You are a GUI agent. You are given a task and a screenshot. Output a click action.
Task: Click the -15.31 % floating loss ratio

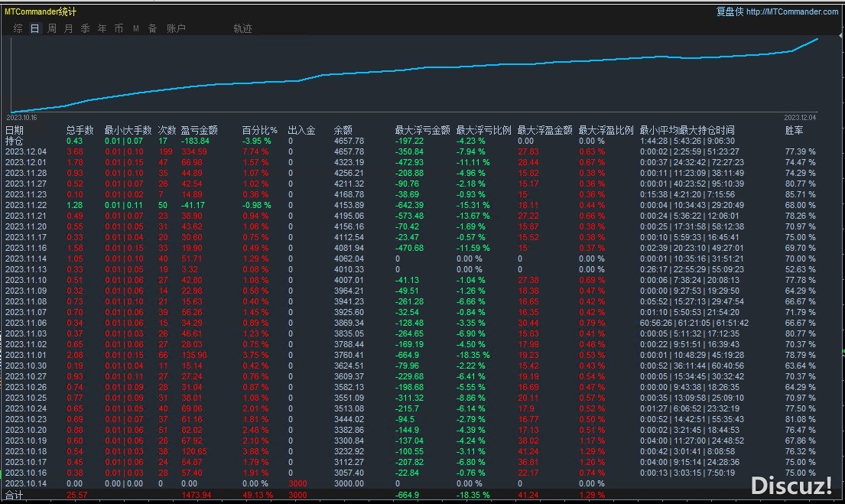pos(473,205)
